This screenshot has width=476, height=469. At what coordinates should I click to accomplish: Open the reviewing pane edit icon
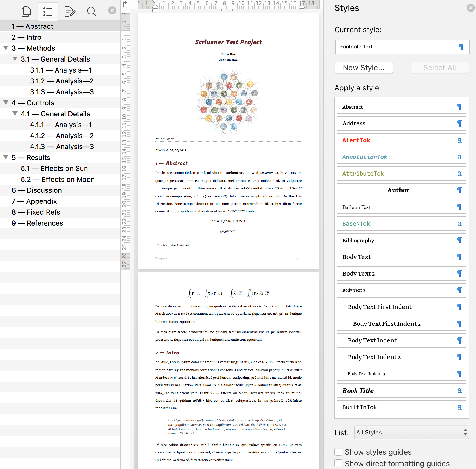pyautogui.click(x=70, y=12)
